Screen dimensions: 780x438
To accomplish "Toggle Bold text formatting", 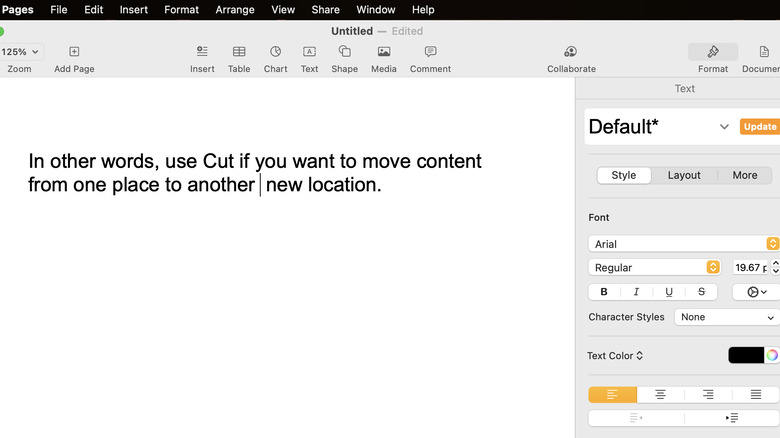I will (x=604, y=292).
